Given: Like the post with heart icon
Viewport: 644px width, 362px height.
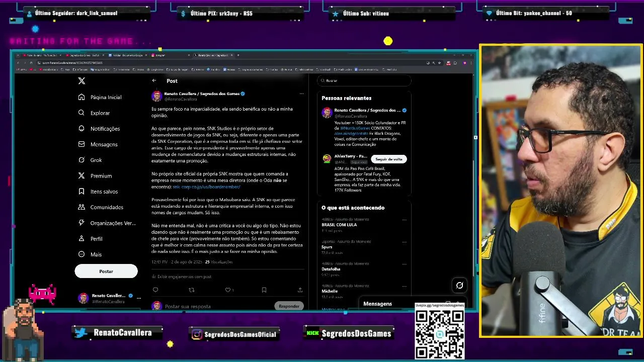Looking at the screenshot, I should coord(227,290).
